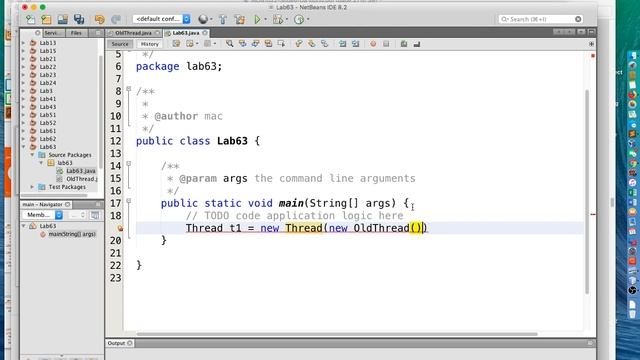Viewport: 640px width, 360px height.
Task: Click the Uncomment editor toolbar icon
Action: (x=417, y=44)
